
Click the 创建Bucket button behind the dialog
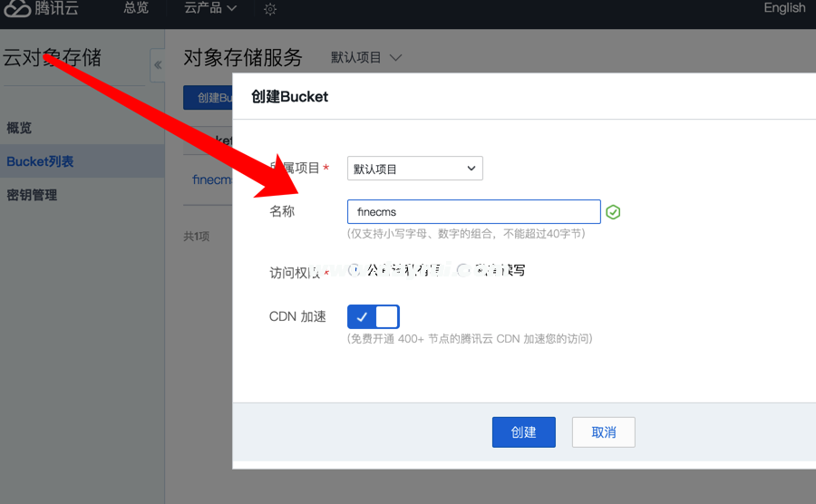coord(209,98)
